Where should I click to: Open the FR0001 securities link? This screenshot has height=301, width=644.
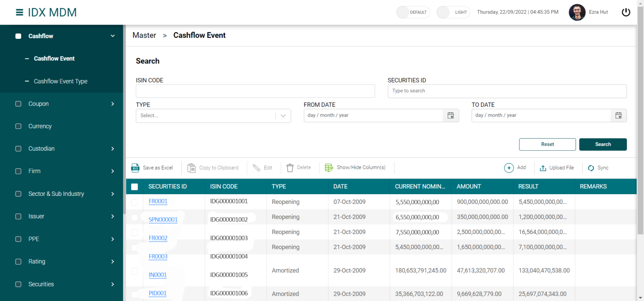[158, 201]
